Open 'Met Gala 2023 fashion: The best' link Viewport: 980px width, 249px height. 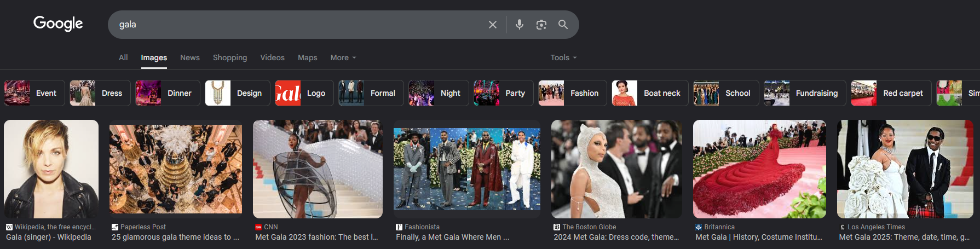tap(316, 237)
